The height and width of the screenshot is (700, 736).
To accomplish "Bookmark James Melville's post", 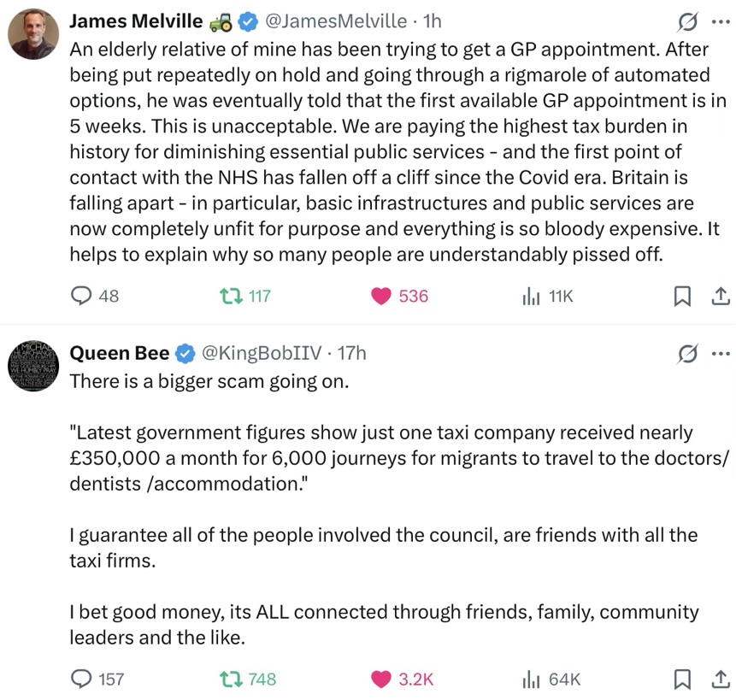I will click(682, 296).
